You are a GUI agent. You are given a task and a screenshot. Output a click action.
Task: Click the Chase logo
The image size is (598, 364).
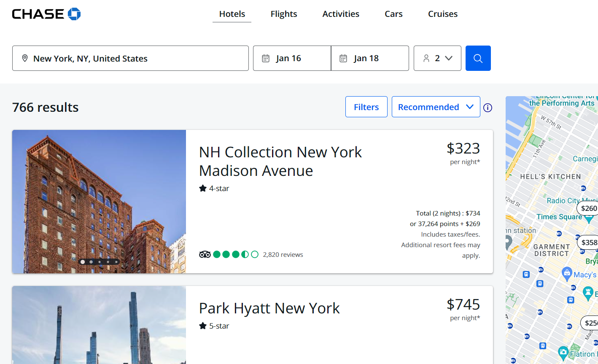(46, 14)
